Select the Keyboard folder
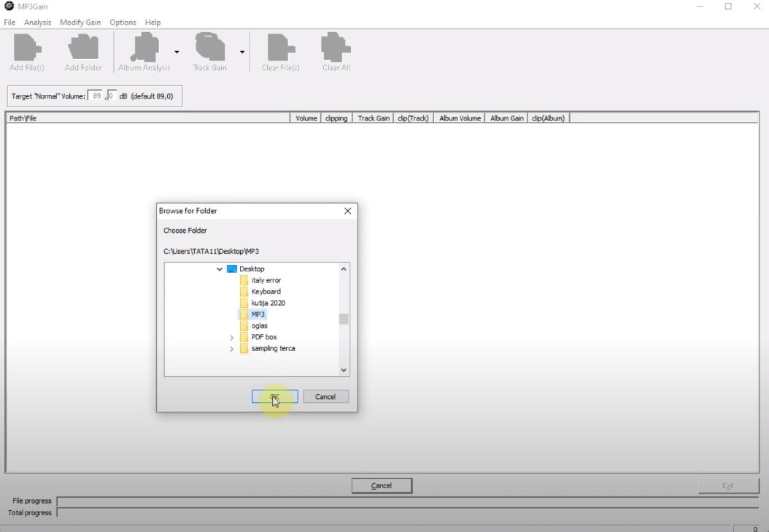This screenshot has width=769, height=532. tap(266, 292)
